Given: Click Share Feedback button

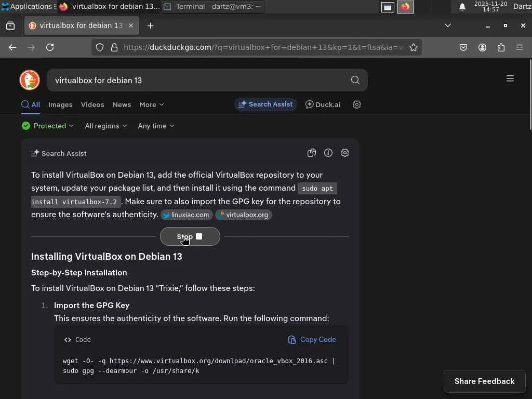Looking at the screenshot, I should 485,381.
